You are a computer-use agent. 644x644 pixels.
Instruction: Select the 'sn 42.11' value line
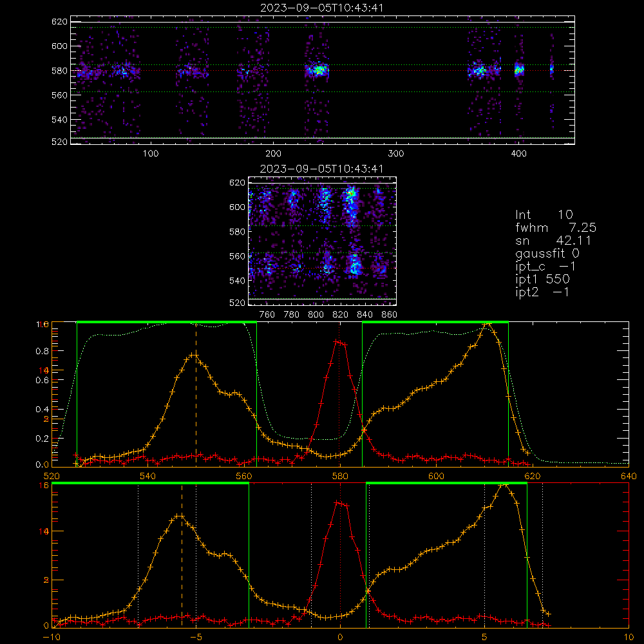click(x=553, y=240)
